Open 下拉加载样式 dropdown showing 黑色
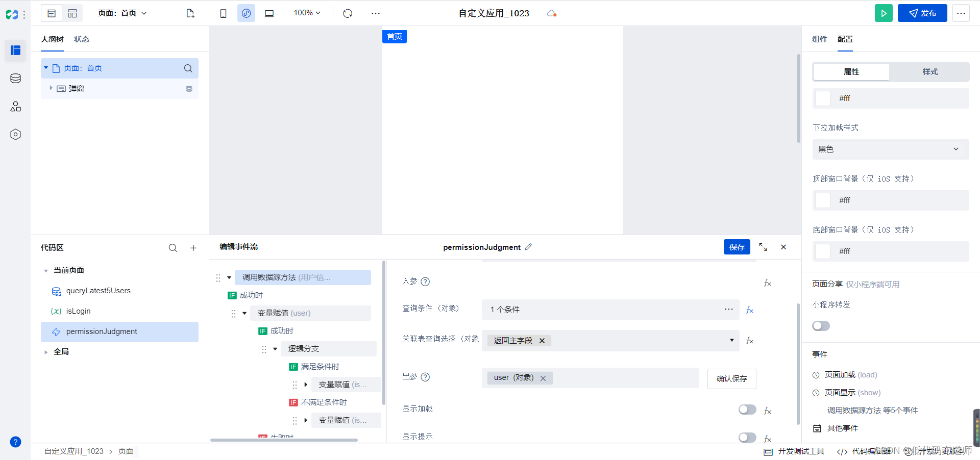Image resolution: width=980 pixels, height=460 pixels. [891, 149]
